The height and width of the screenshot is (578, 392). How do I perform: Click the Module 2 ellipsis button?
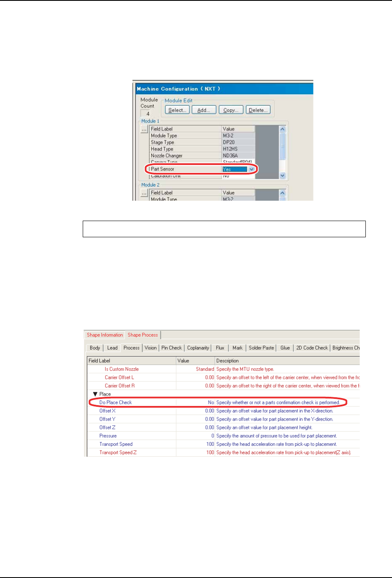[x=144, y=193]
